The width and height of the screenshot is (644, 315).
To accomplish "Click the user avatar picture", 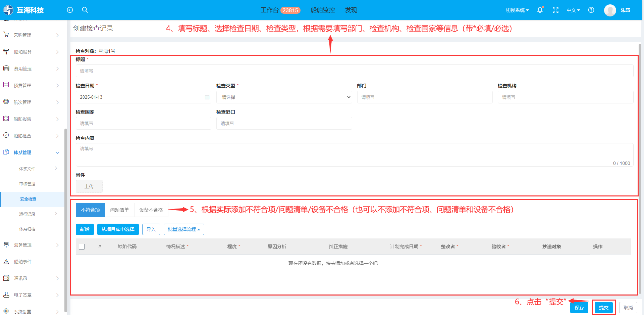I will tap(610, 10).
